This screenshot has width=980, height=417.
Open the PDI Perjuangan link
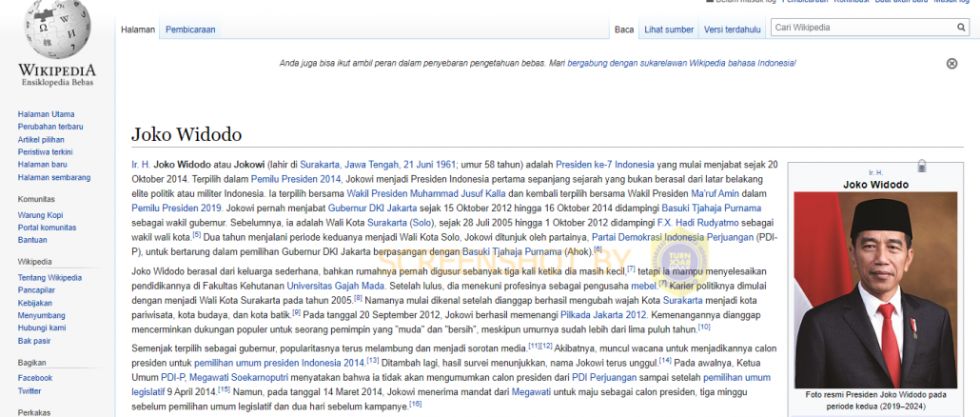(604, 378)
